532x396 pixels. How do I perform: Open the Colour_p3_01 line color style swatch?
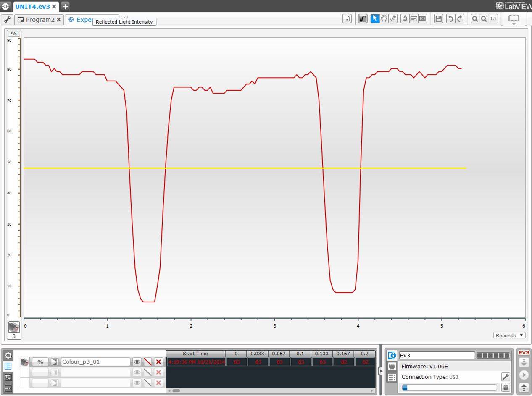[x=147, y=362]
